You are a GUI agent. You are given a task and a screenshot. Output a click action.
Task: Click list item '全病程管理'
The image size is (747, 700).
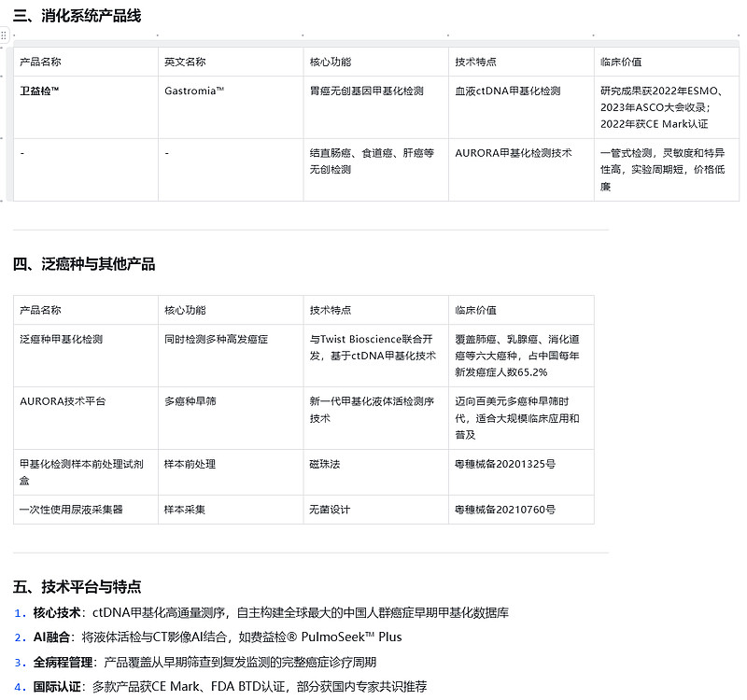[195, 662]
